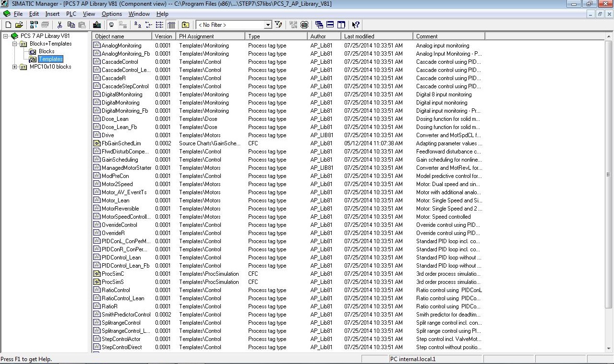Click the Source Charts\GainSche... PH assignment cell
The height and width of the screenshot is (364, 614).
(x=210, y=143)
